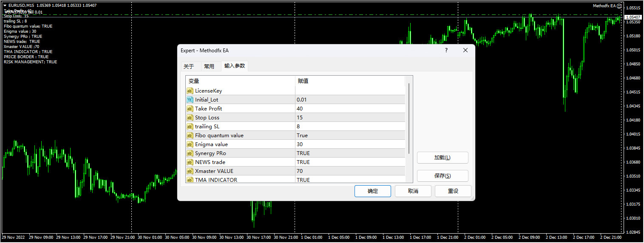Click the 加载(L) button
The image size is (644, 243).
[443, 158]
